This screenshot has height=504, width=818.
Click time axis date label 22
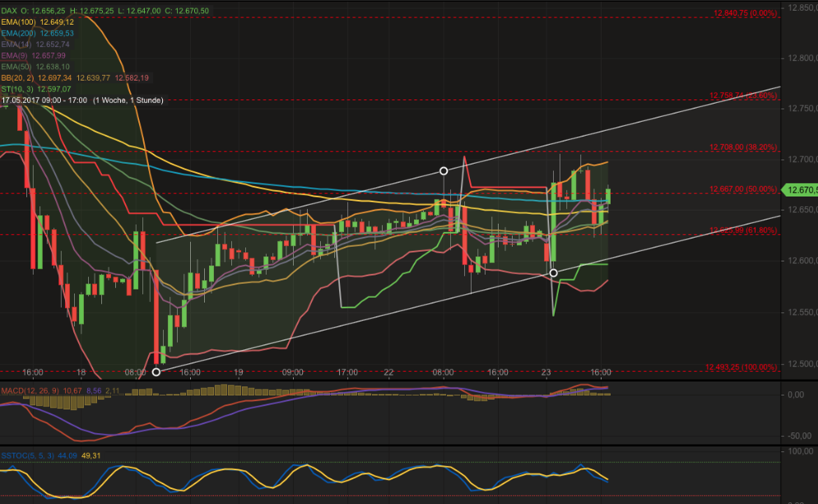[x=388, y=372]
